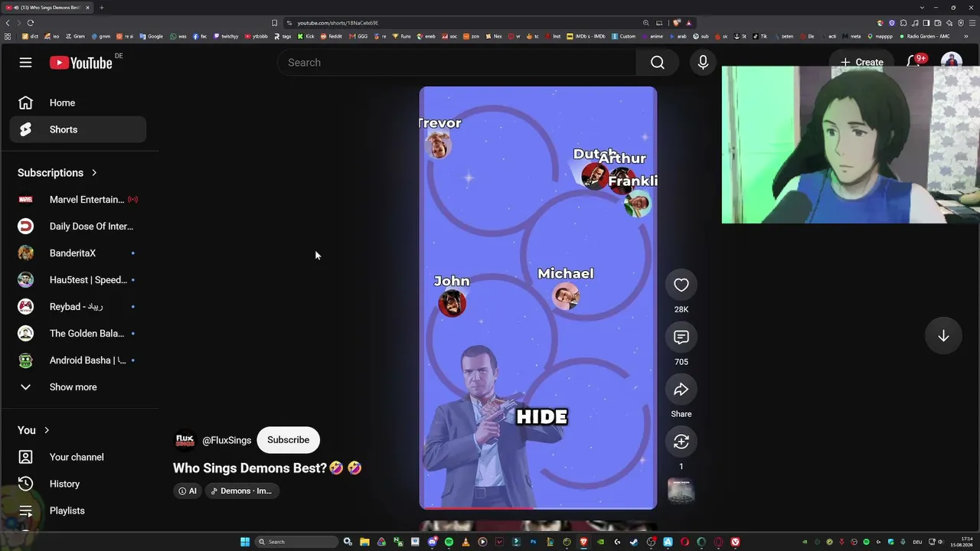Open a new browser tab

[101, 8]
